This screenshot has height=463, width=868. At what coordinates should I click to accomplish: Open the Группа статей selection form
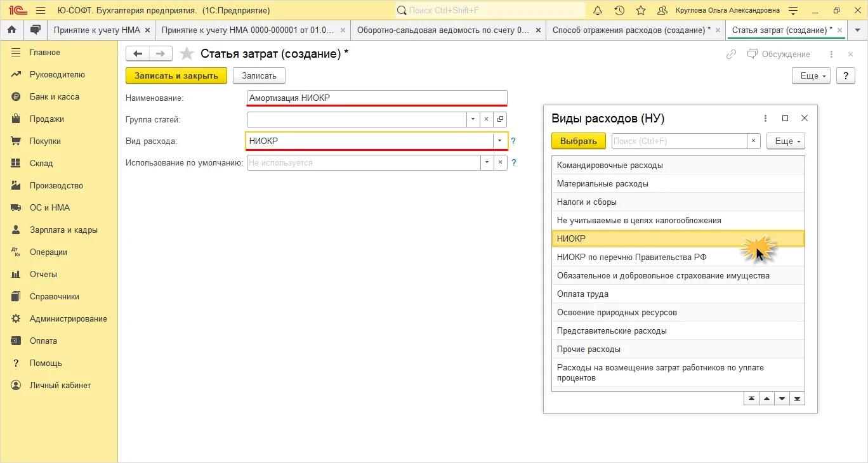tap(500, 119)
